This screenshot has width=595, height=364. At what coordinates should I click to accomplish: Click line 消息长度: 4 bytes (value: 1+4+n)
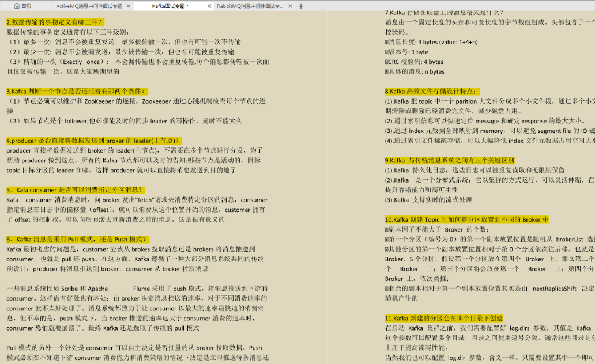(x=431, y=41)
